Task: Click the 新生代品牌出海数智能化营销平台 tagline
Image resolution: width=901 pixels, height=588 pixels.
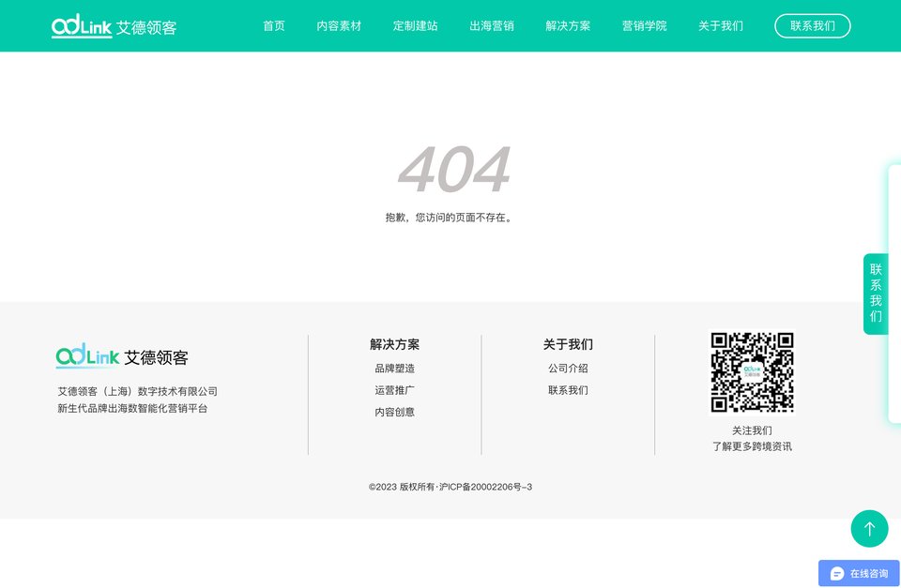Action: point(132,408)
